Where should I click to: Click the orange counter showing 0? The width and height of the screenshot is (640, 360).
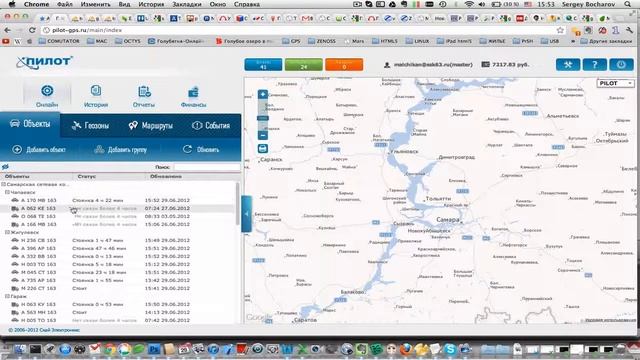[344, 64]
